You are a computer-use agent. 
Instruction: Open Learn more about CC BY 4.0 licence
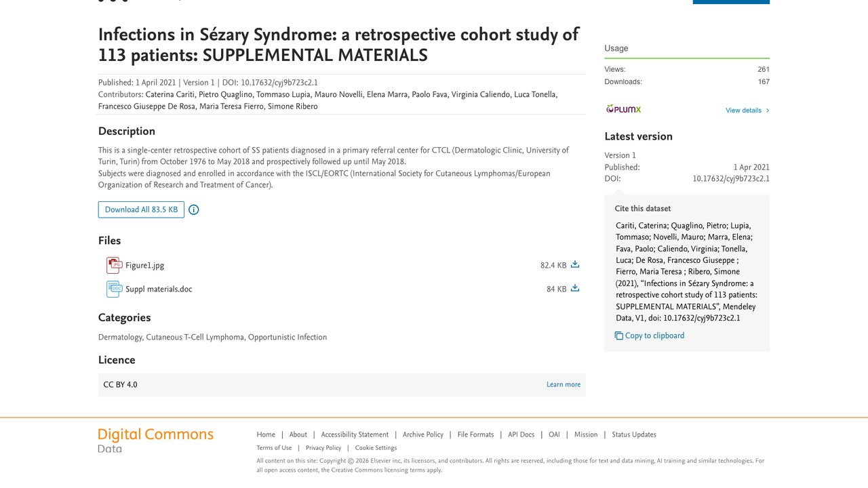click(564, 384)
